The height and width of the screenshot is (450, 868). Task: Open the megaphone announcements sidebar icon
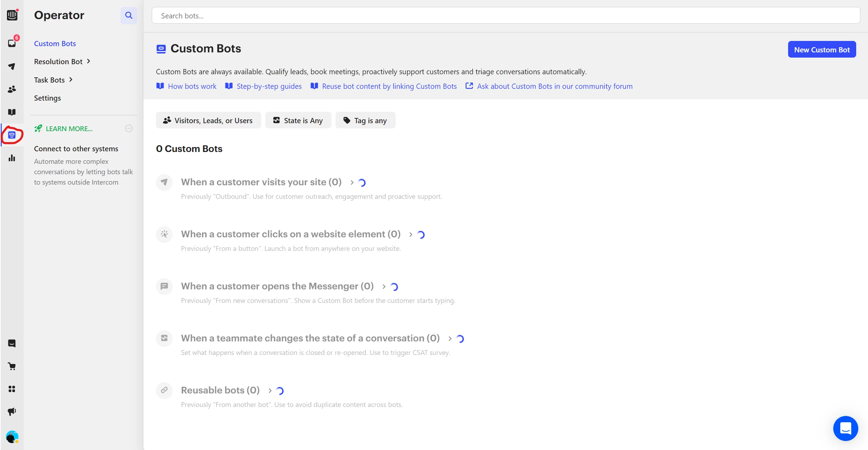point(12,412)
